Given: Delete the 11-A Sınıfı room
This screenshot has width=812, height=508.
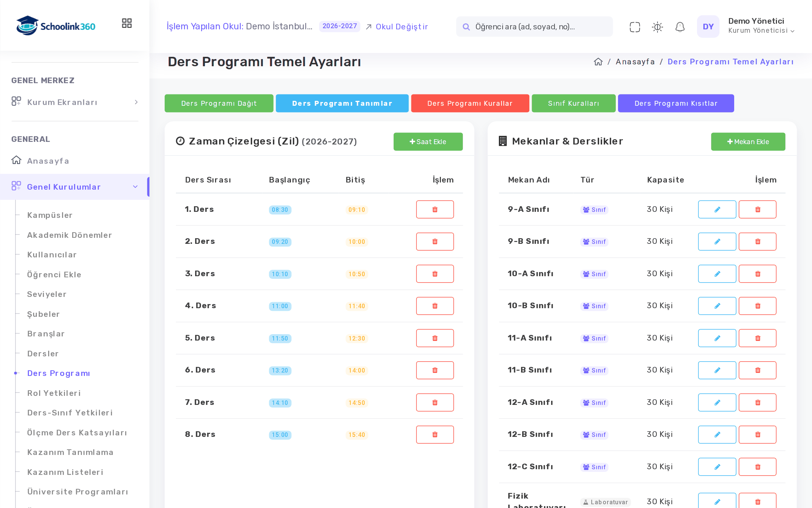Looking at the screenshot, I should click(757, 338).
